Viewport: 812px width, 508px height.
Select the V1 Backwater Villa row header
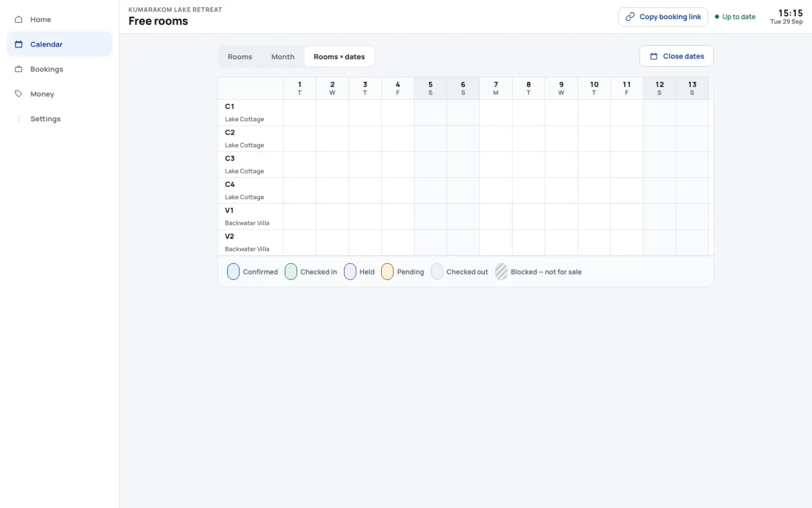[x=251, y=217]
